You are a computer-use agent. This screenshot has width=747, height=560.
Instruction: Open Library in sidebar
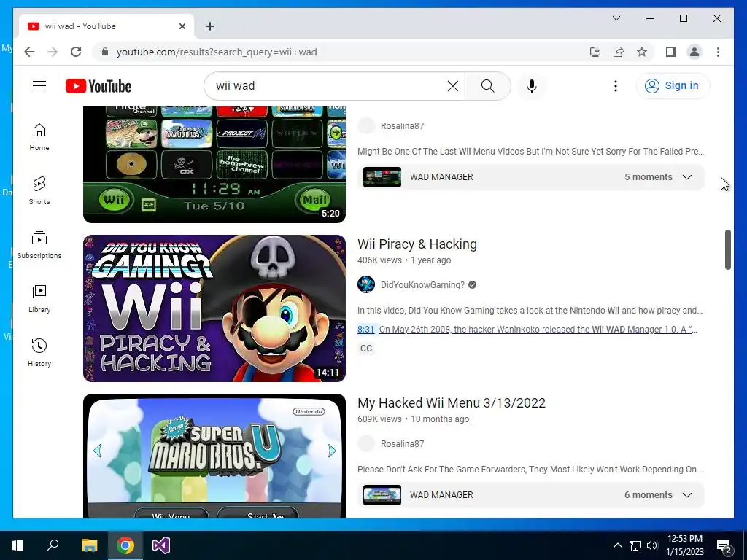click(x=39, y=298)
